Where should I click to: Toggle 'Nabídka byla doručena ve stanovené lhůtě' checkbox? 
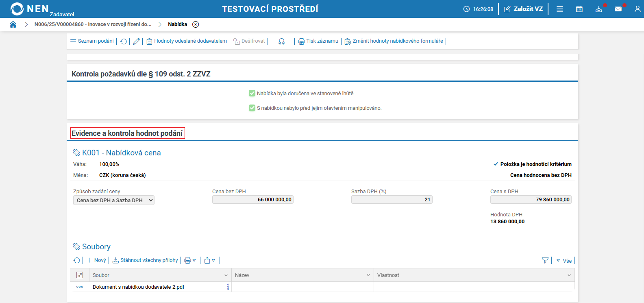coord(252,94)
